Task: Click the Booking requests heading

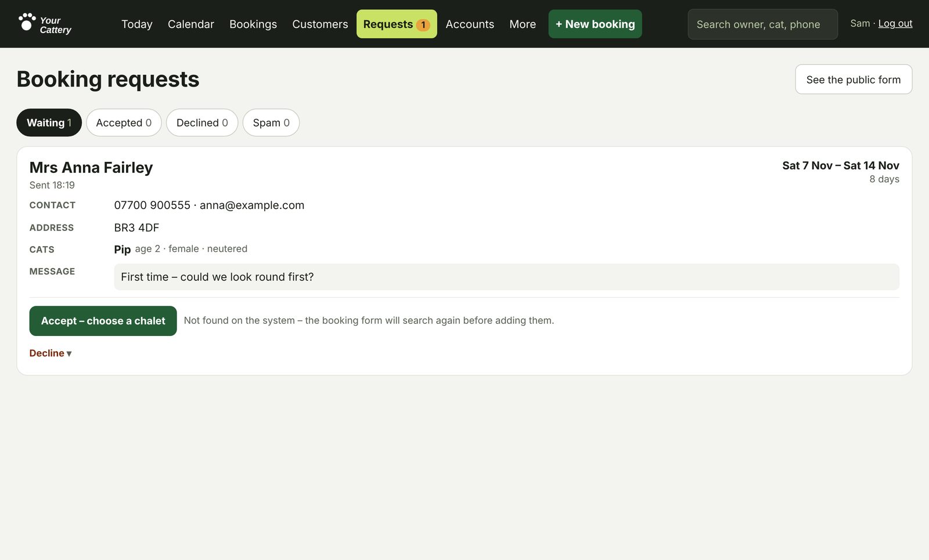Action: pos(108,79)
